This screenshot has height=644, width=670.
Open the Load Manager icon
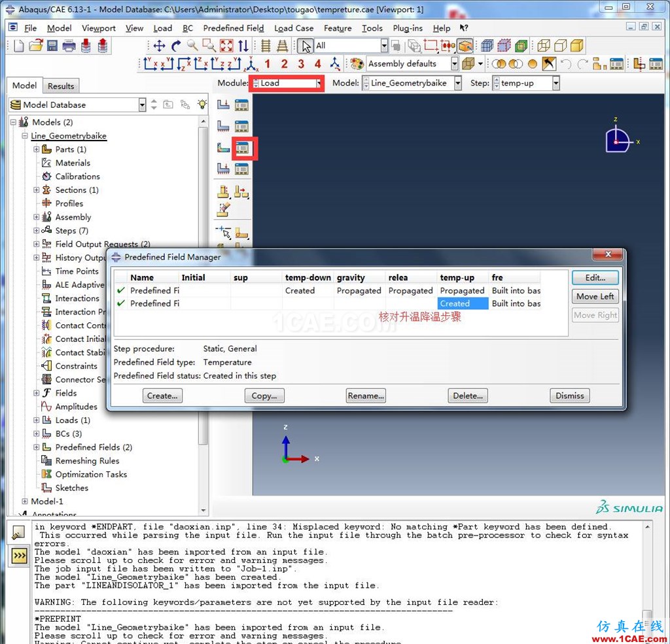tap(241, 105)
